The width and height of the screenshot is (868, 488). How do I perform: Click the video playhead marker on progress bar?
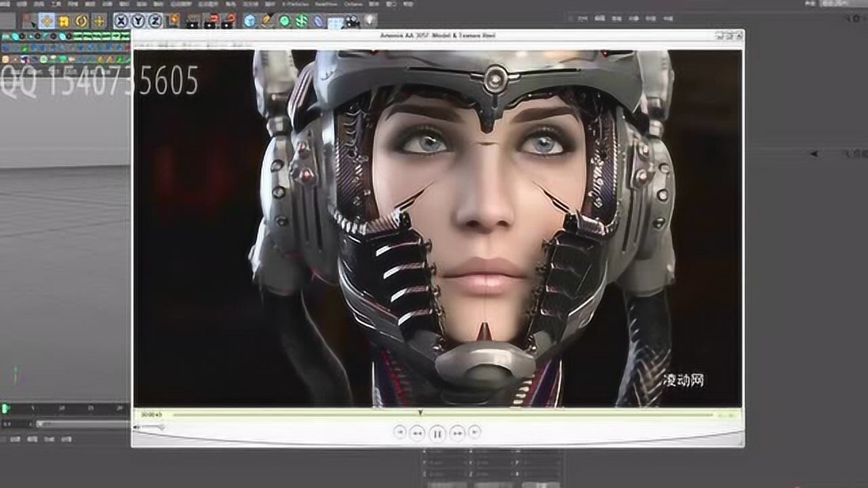pyautogui.click(x=420, y=412)
